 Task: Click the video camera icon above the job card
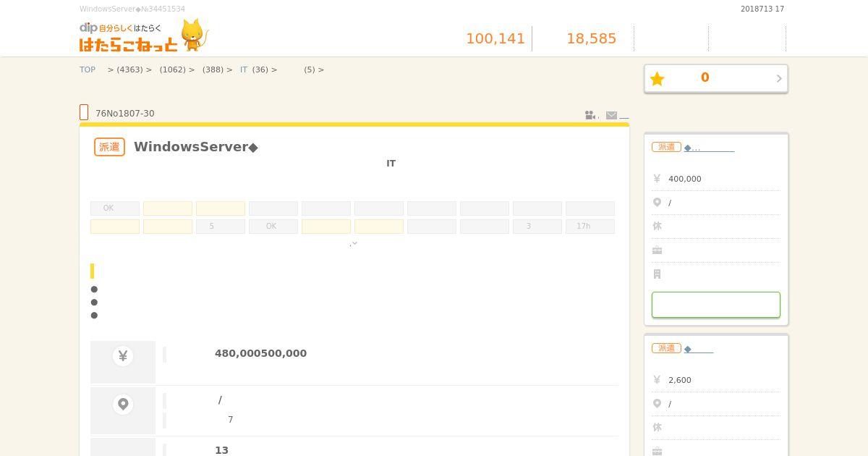tap(590, 115)
